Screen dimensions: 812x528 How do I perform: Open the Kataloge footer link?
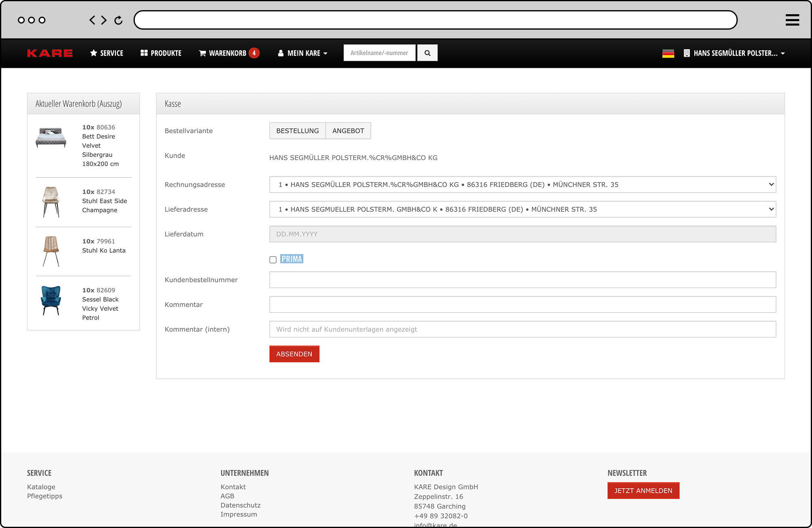[41, 487]
